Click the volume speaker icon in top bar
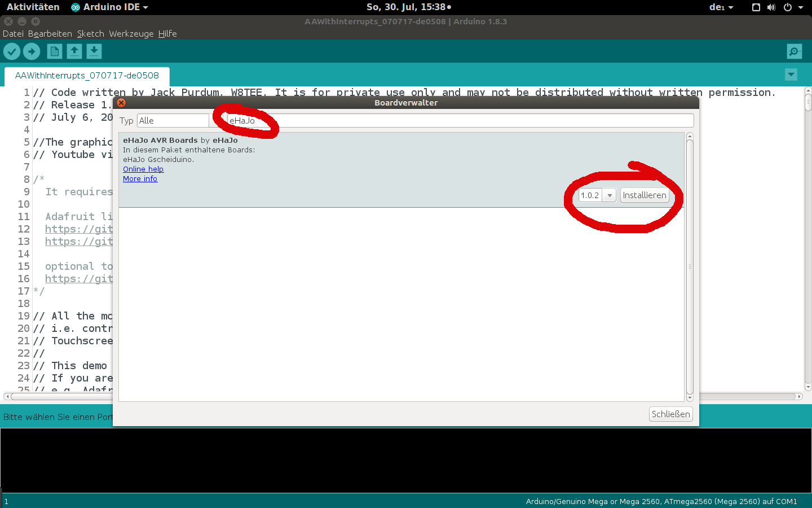This screenshot has height=508, width=812. (771, 7)
